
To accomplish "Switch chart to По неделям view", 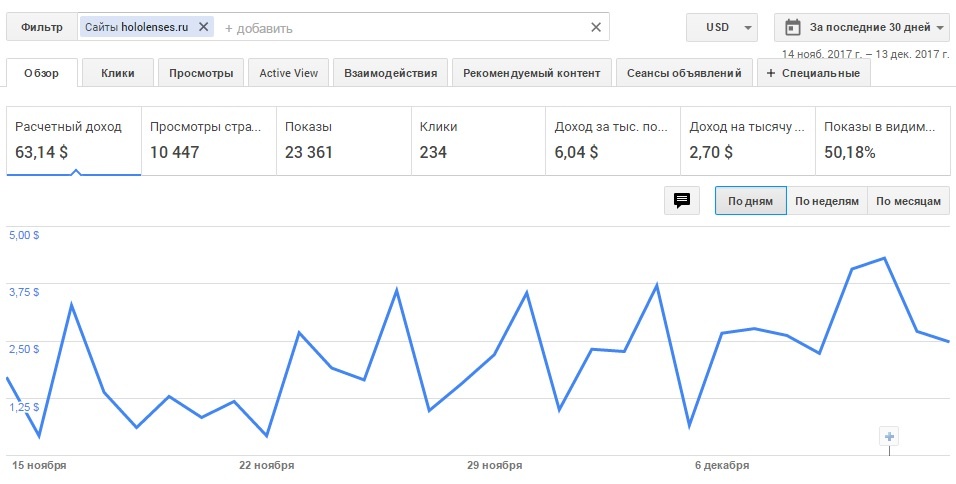I will pyautogui.click(x=827, y=201).
